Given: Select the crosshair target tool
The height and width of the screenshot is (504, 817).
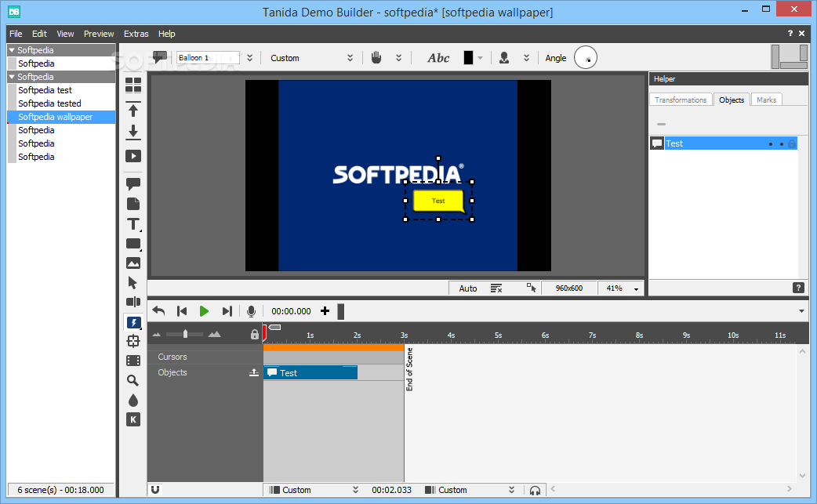Looking at the screenshot, I should [133, 341].
